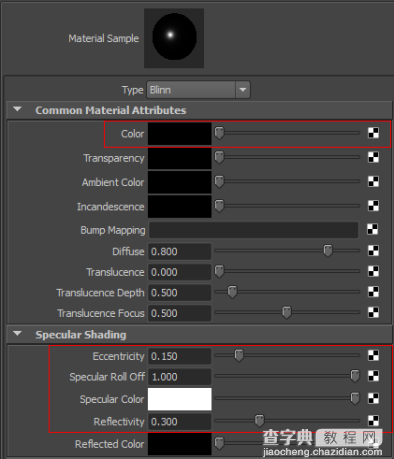Collapse the Common Material Attributes section
The height and width of the screenshot is (459, 394).
tap(17, 109)
